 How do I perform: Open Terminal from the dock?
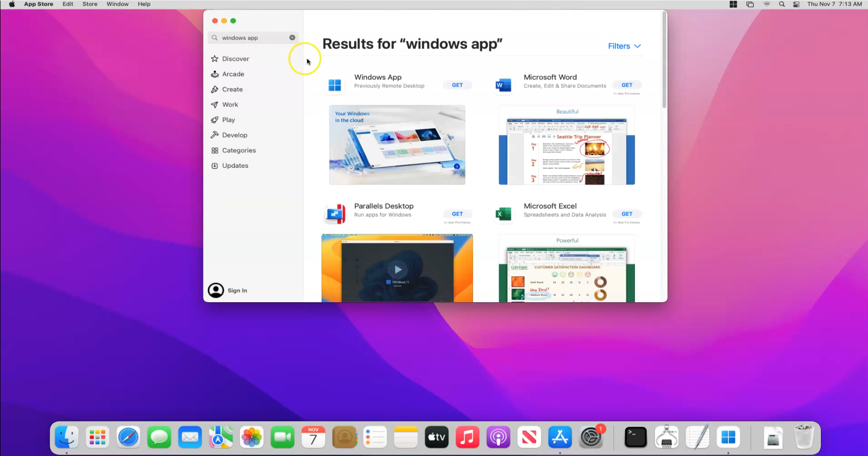click(635, 438)
